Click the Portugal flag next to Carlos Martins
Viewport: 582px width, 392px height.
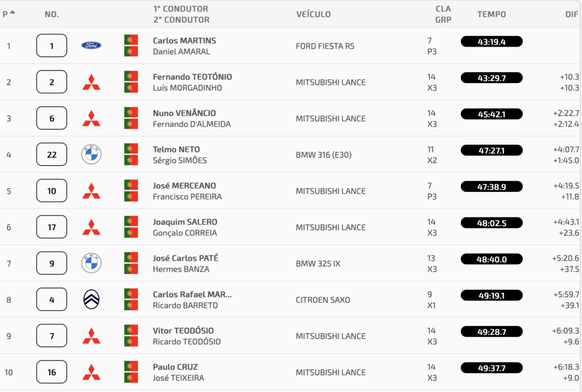(131, 40)
